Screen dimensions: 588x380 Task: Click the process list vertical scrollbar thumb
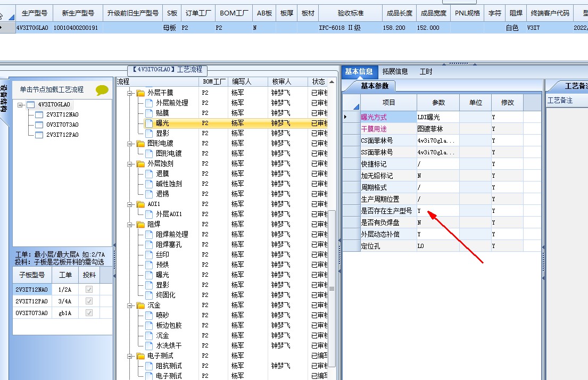click(332, 289)
